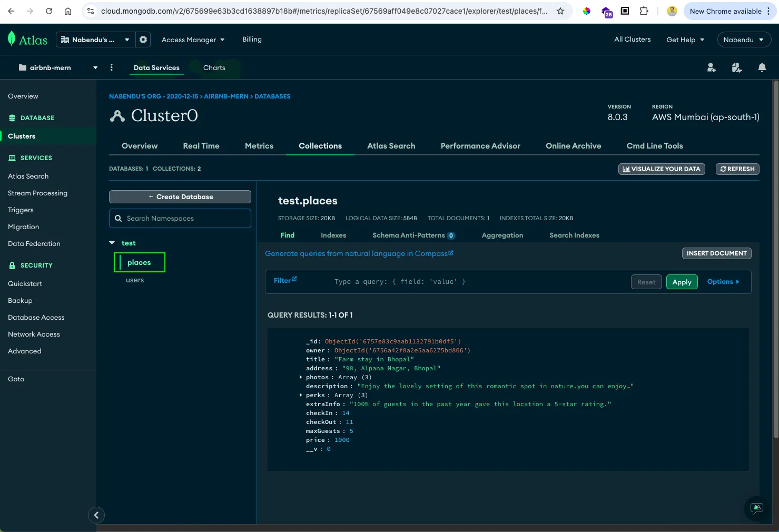Open Chrome extensions puzzle icon
This screenshot has height=532, width=779.
point(644,11)
